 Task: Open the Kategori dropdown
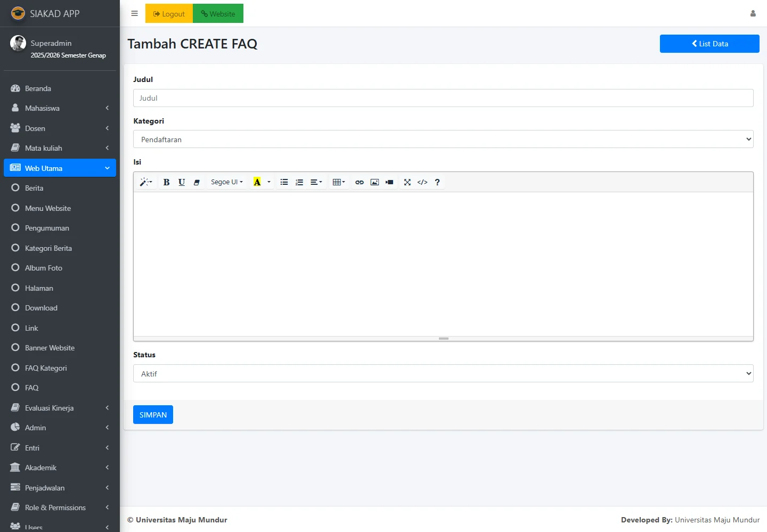coord(443,140)
